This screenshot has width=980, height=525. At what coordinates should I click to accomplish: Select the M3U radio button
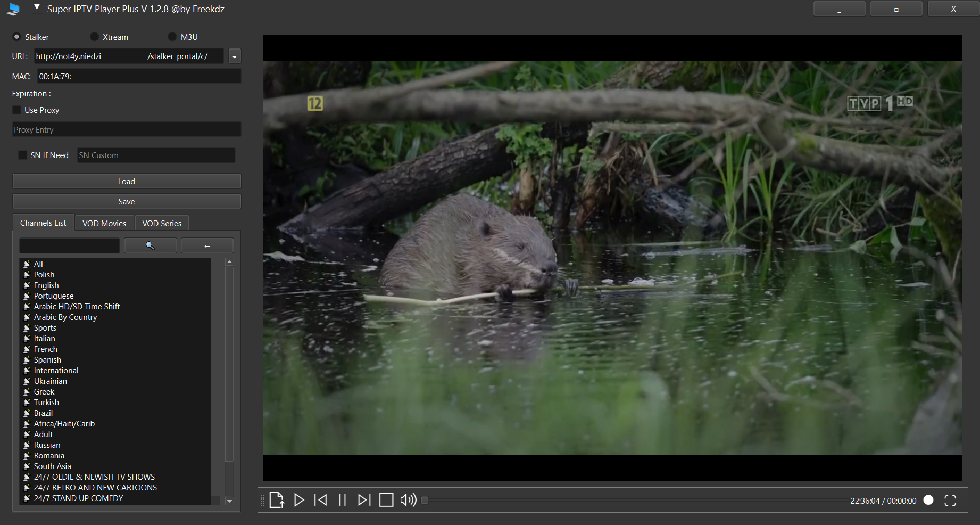click(172, 37)
